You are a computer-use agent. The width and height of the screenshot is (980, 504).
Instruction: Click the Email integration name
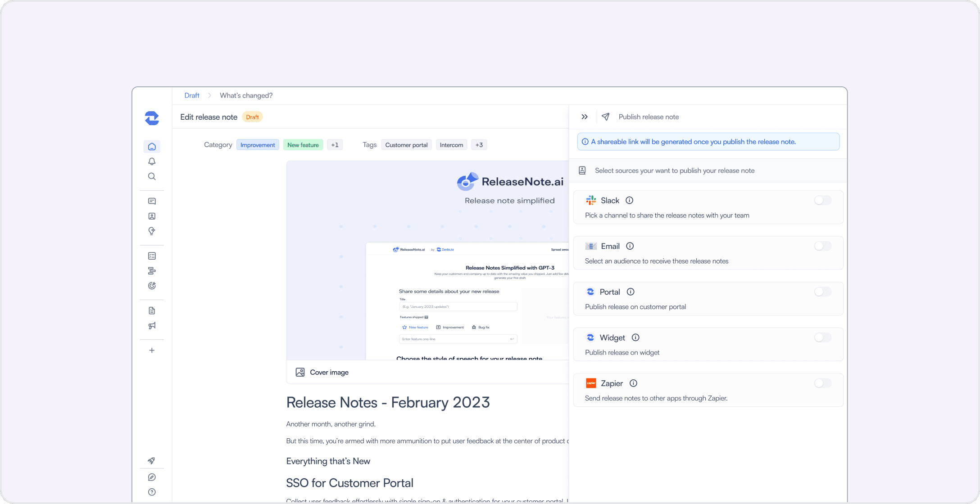coord(610,246)
